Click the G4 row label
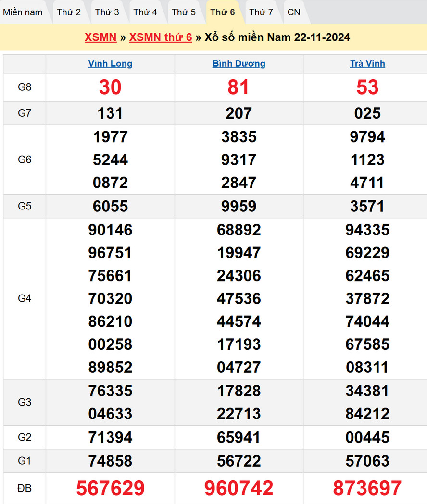427x504 pixels. (25, 298)
